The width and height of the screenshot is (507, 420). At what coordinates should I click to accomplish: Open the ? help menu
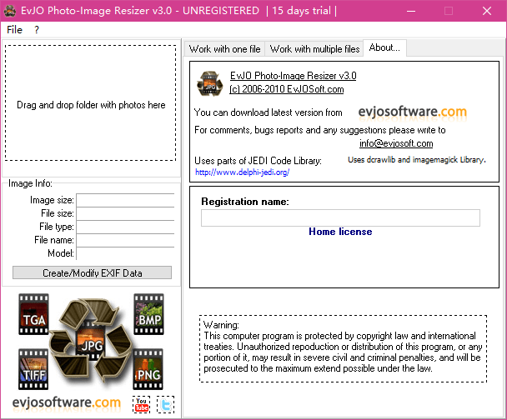click(x=37, y=29)
